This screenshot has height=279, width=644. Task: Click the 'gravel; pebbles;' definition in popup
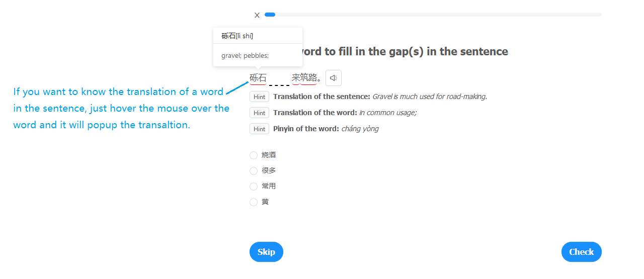[x=245, y=55]
